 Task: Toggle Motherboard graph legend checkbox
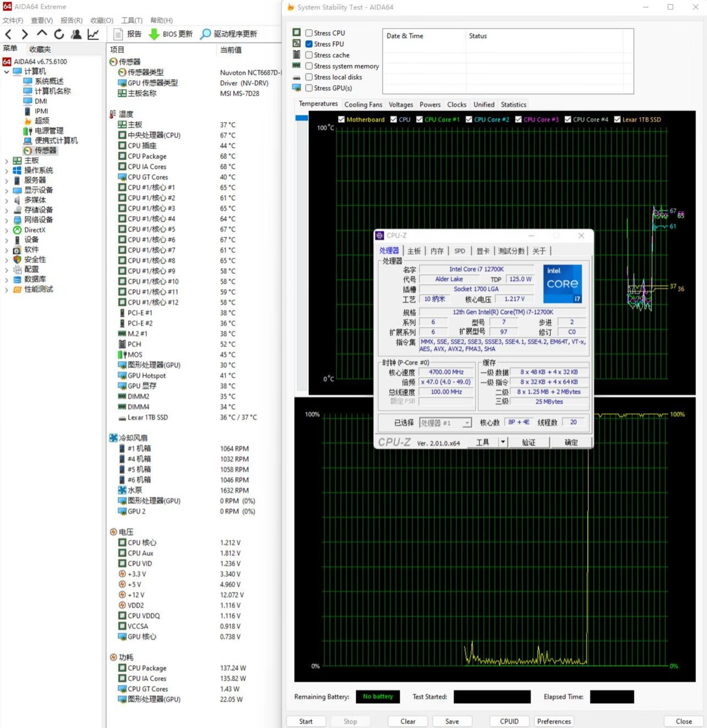[341, 119]
